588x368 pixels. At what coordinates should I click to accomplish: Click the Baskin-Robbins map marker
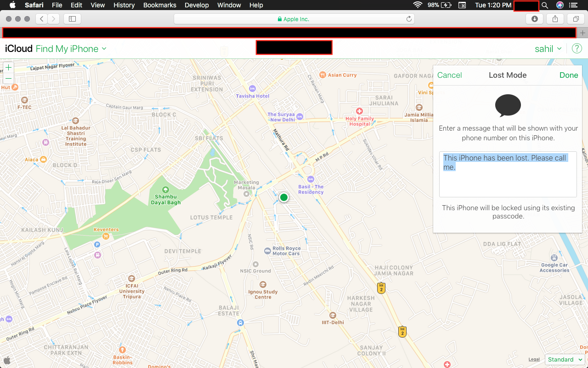[x=122, y=349]
